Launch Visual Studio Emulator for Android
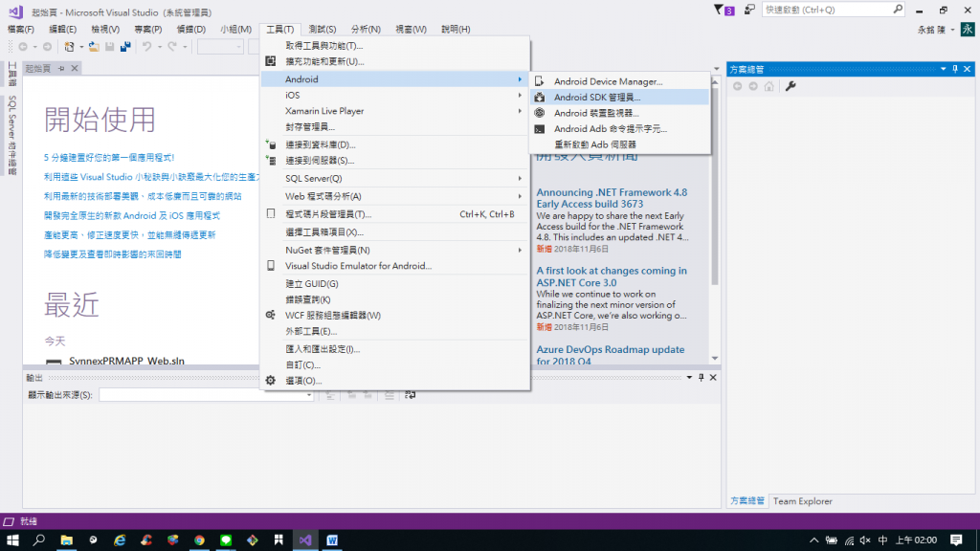 [x=395, y=266]
